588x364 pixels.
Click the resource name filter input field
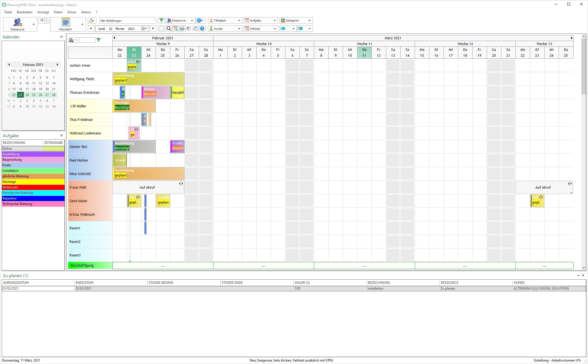(87, 40)
